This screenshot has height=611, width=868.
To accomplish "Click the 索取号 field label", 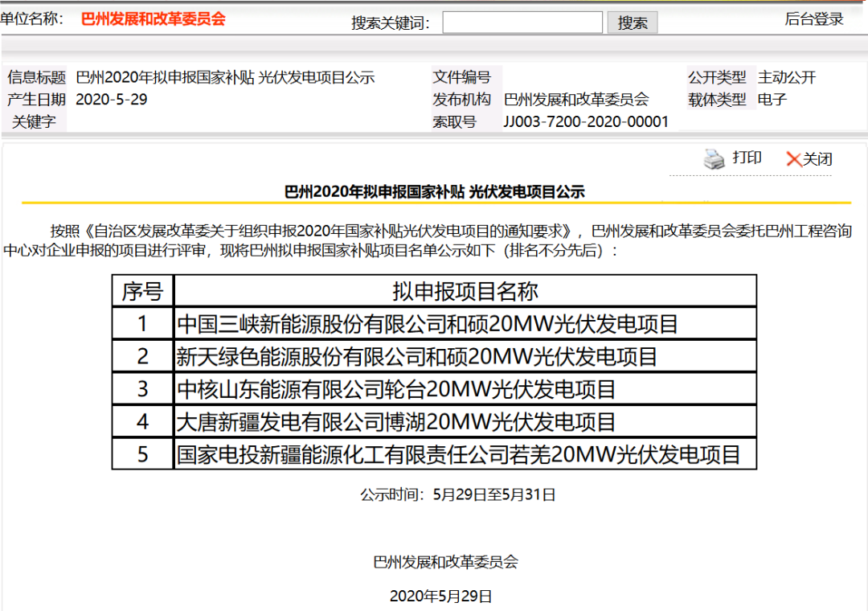I will click(x=454, y=122).
